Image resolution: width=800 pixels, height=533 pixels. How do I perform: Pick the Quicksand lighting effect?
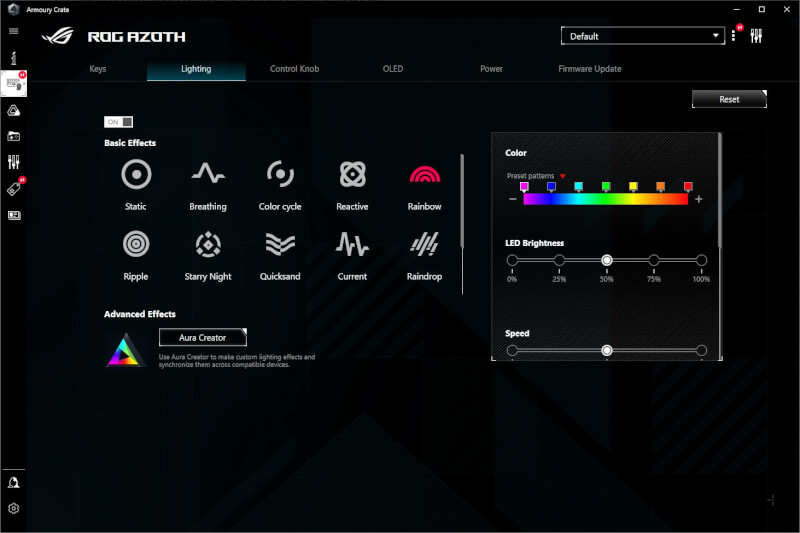(x=280, y=244)
